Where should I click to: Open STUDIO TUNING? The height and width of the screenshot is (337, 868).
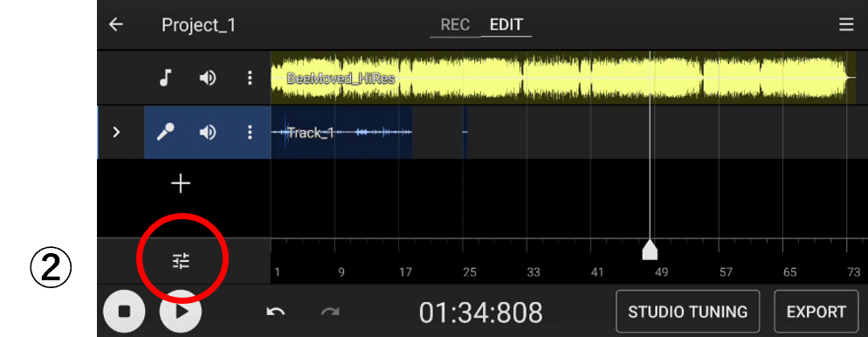687,312
